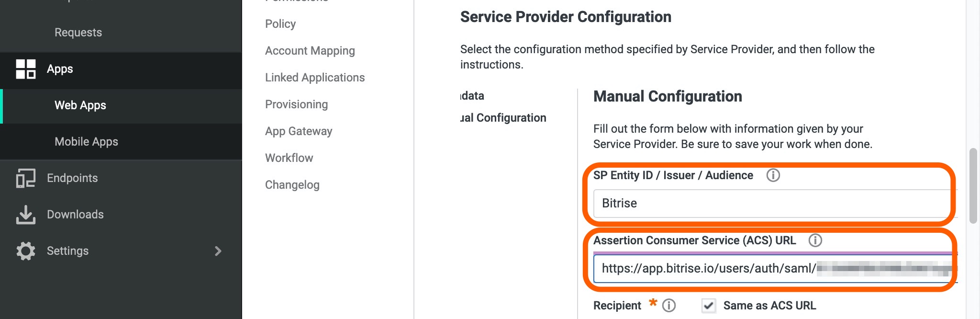Click the info icon beside SP Entity ID
Image resolution: width=980 pixels, height=319 pixels.
click(x=774, y=175)
